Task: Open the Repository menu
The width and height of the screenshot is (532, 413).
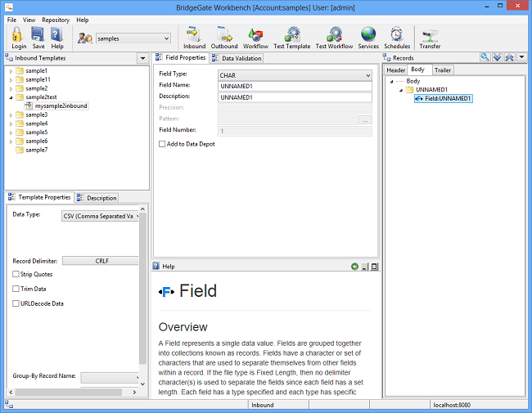Action: pyautogui.click(x=56, y=20)
